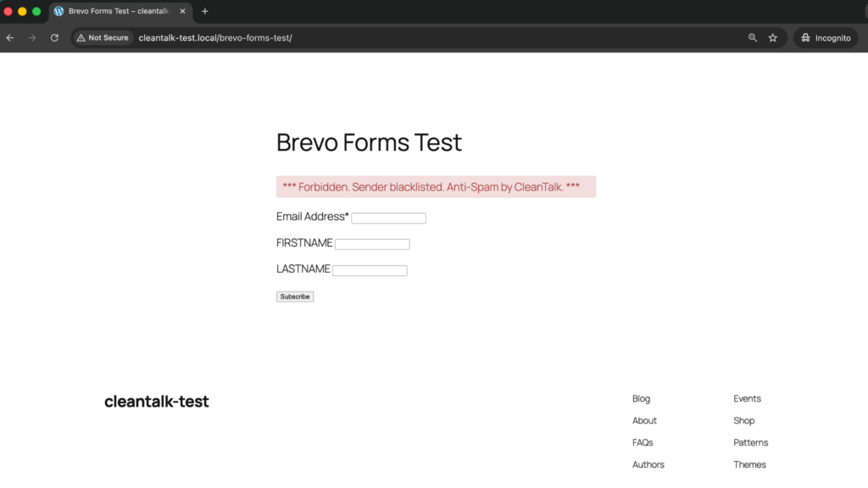Open the Not Secure site info badge
This screenshot has height=488, width=868.
click(x=103, y=37)
